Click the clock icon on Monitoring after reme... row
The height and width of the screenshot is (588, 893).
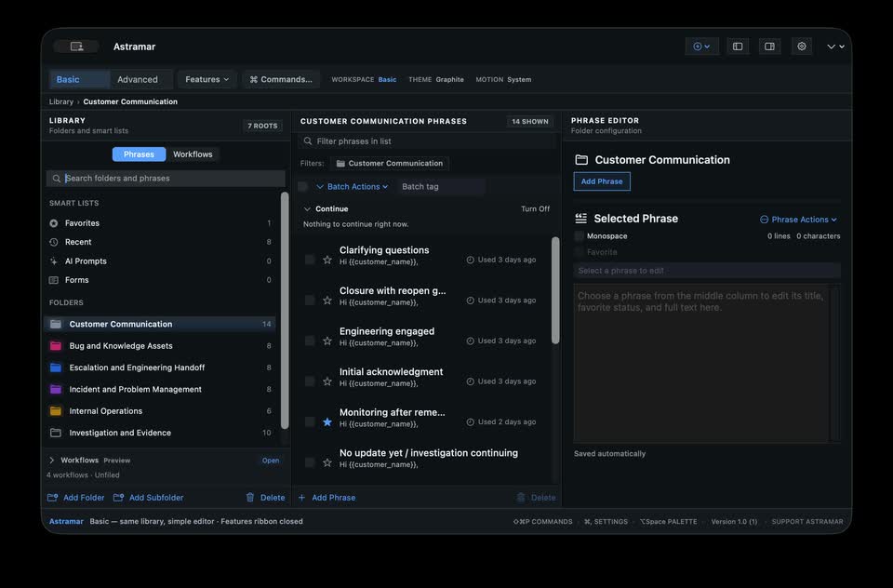click(x=471, y=422)
